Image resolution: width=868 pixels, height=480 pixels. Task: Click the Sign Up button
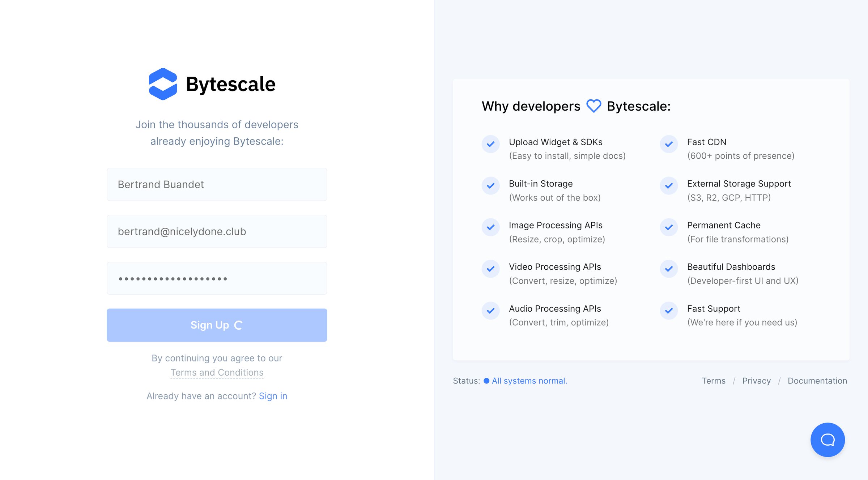point(217,325)
